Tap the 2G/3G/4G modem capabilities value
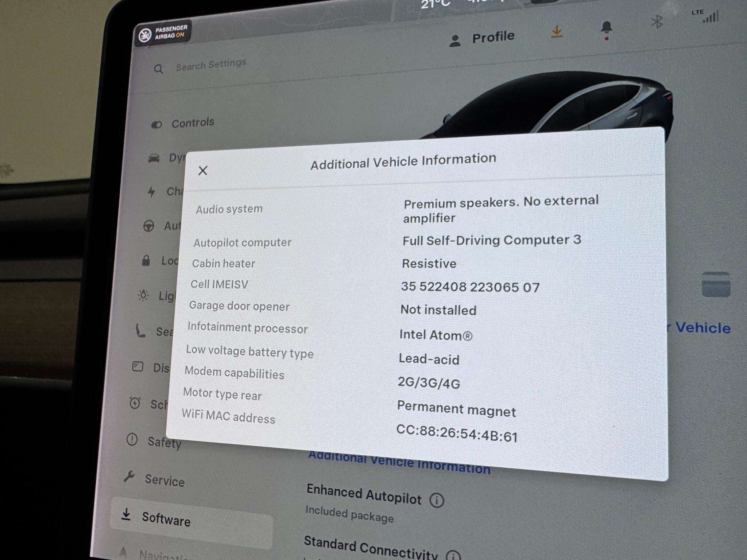 click(x=429, y=383)
